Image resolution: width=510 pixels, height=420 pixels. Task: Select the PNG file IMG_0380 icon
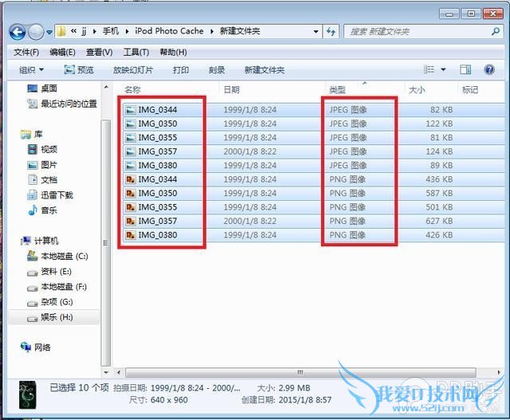tap(131, 235)
